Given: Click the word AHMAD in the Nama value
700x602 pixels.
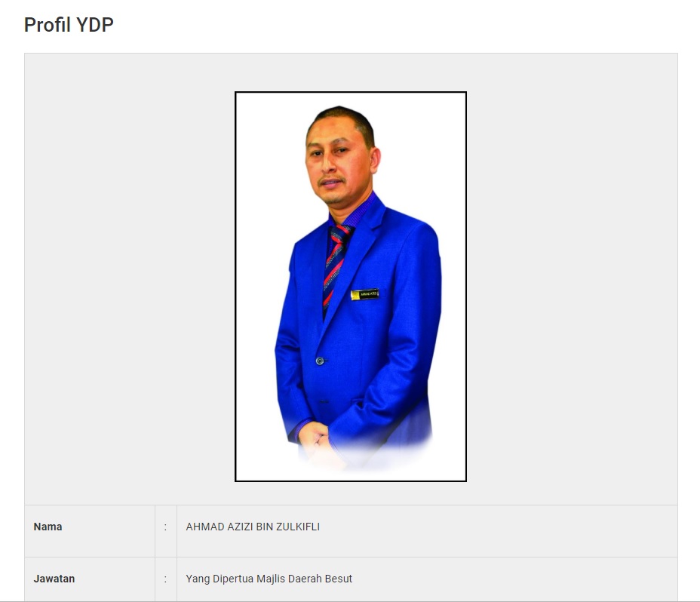Looking at the screenshot, I should click(205, 527).
